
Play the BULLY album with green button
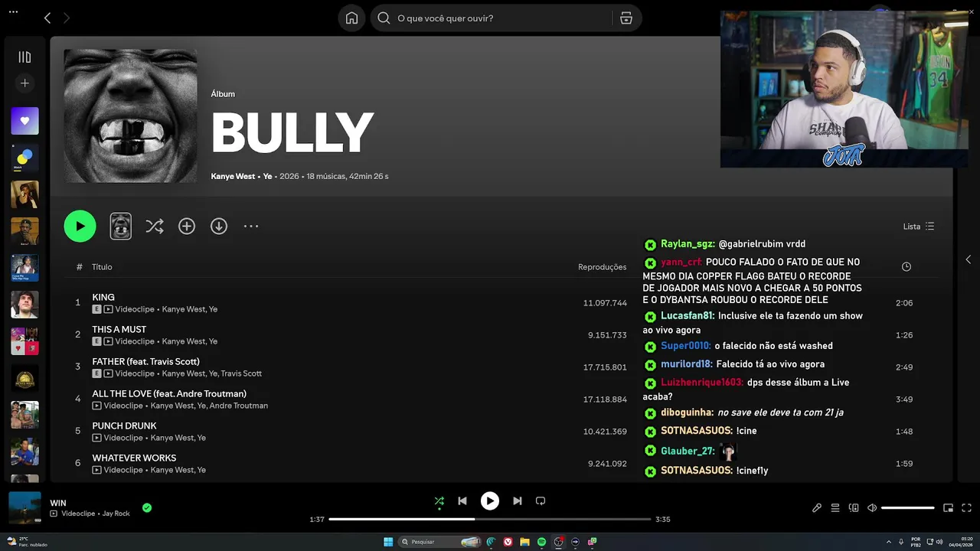click(80, 226)
